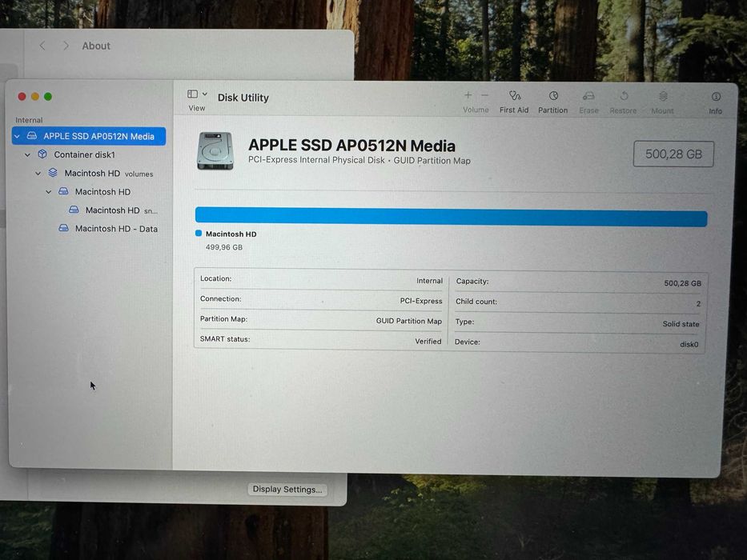Click the add volume plus icon
This screenshot has height=560, width=747.
[468, 95]
